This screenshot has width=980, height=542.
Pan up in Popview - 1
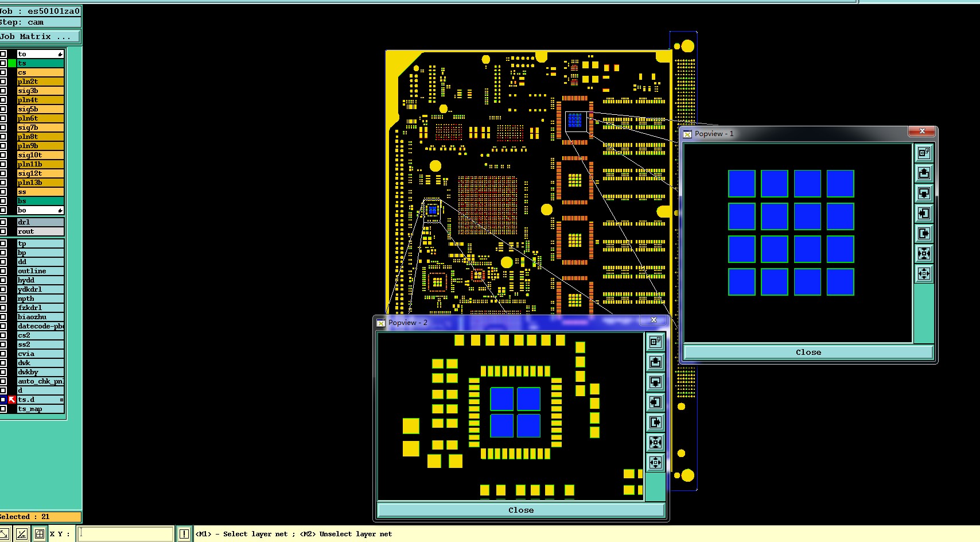(x=924, y=173)
